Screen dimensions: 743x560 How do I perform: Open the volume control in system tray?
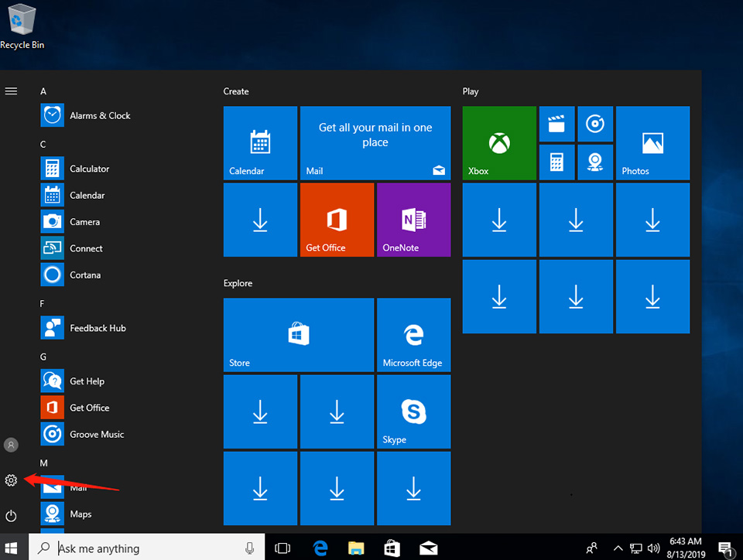(x=653, y=548)
